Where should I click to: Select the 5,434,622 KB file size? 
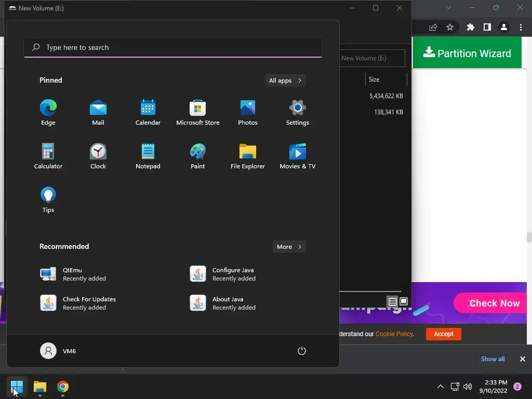tap(386, 96)
